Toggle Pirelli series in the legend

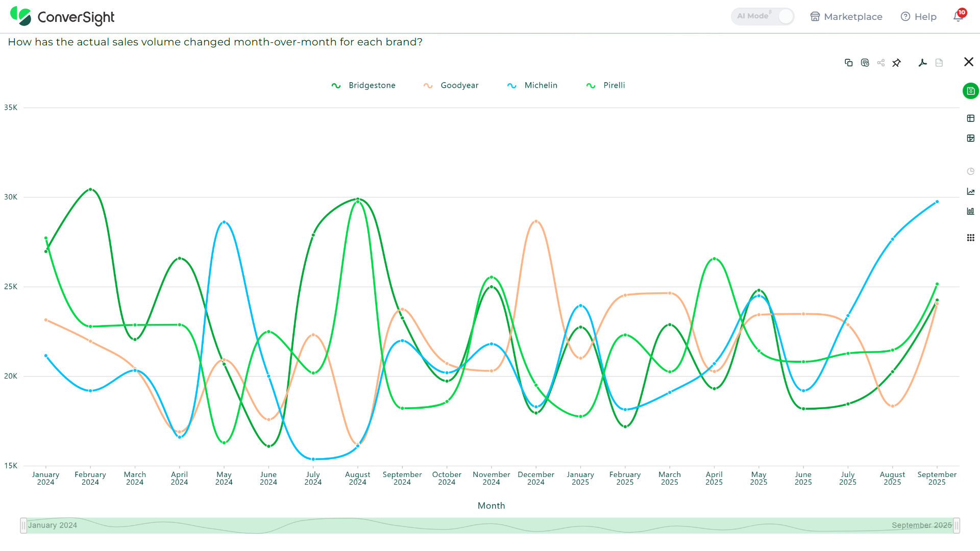pyautogui.click(x=606, y=86)
